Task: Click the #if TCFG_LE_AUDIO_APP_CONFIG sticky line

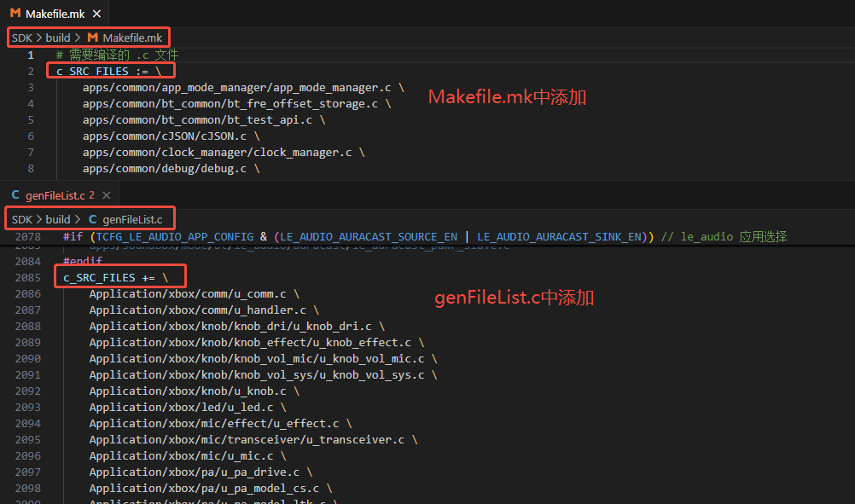Action: [x=425, y=236]
